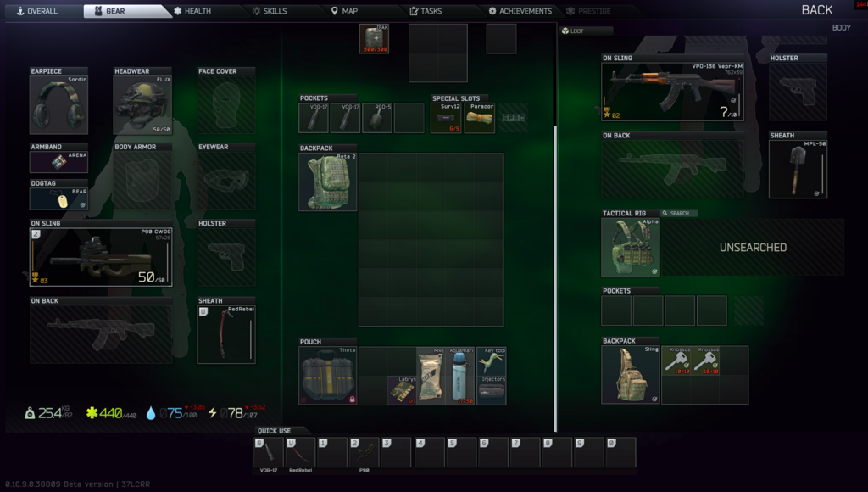868x492 pixels.
Task: Select the VPO-136 Vepr-KM rifle
Action: coord(672,92)
